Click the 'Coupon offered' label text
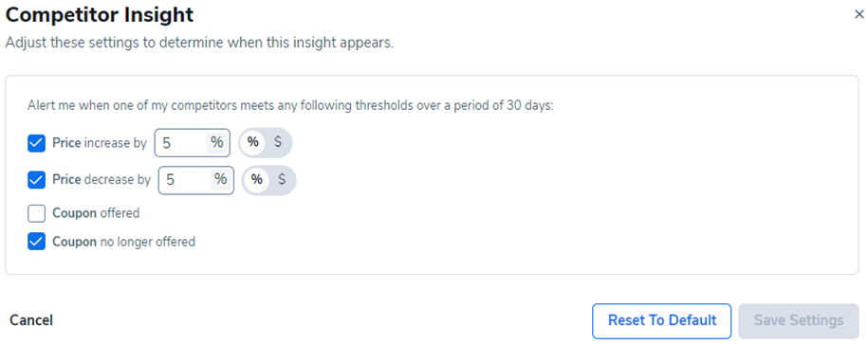This screenshot has width=868, height=344. tap(96, 213)
